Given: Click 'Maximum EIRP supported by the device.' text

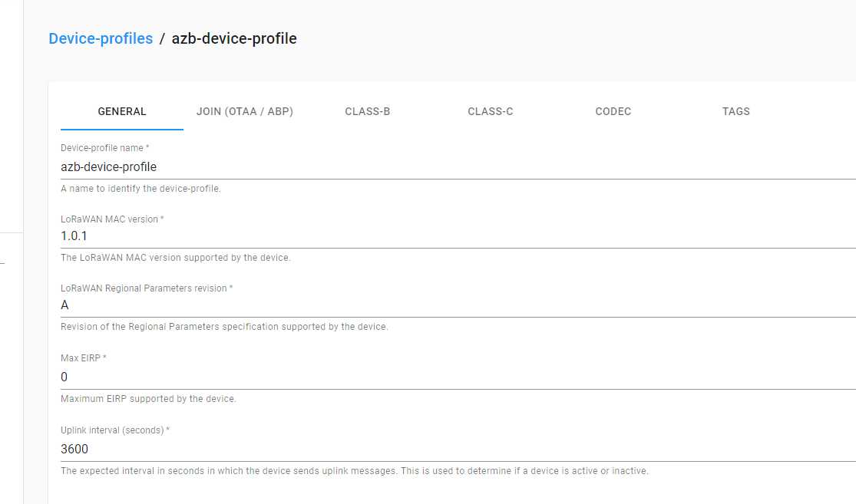Looking at the screenshot, I should coord(148,399).
